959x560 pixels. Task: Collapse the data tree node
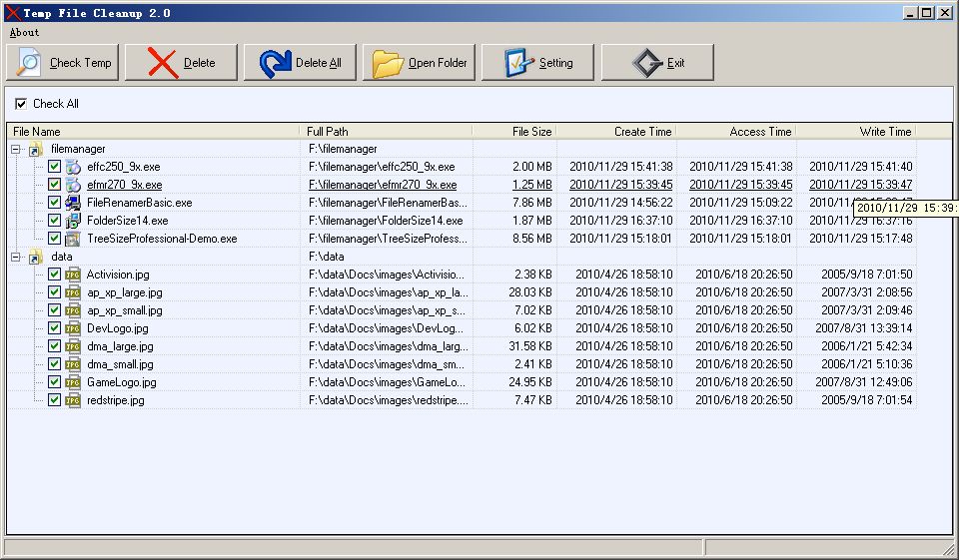17,257
